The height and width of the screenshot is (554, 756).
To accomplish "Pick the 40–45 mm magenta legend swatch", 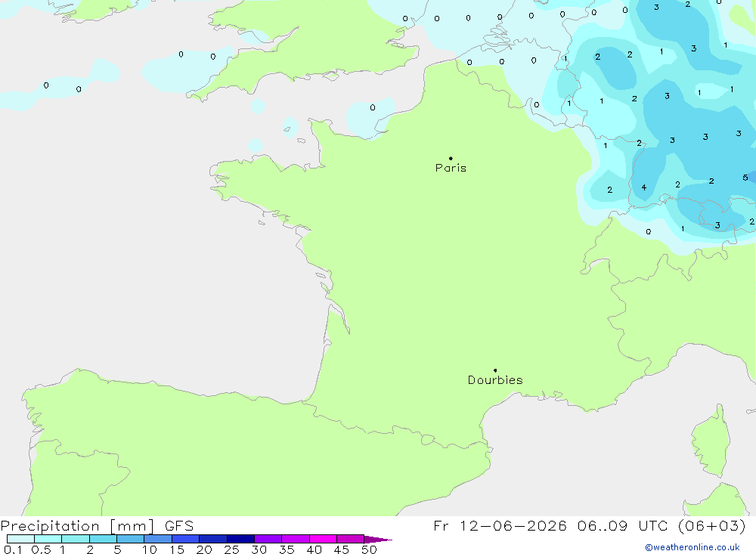I will click(x=323, y=539).
